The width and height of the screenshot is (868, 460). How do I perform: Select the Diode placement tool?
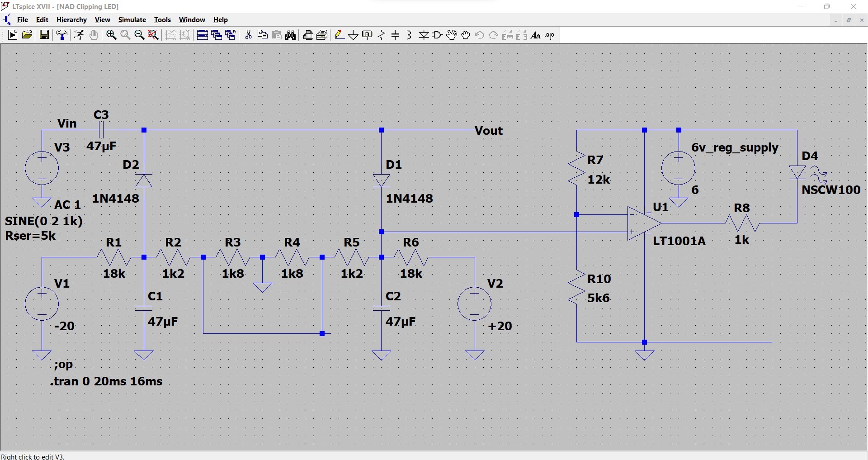[x=424, y=35]
